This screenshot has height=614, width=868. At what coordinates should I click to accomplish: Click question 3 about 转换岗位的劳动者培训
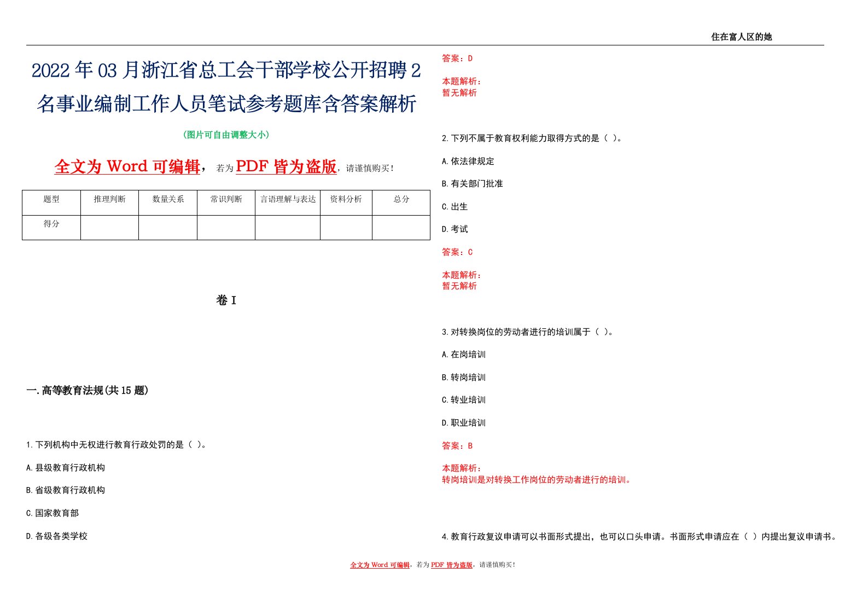(528, 332)
